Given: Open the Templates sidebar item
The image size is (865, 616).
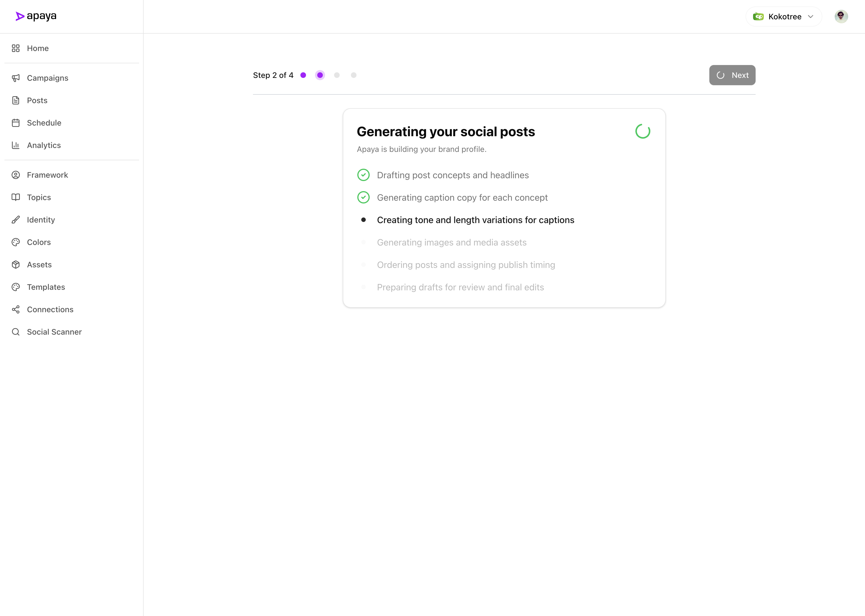Looking at the screenshot, I should 46,287.
